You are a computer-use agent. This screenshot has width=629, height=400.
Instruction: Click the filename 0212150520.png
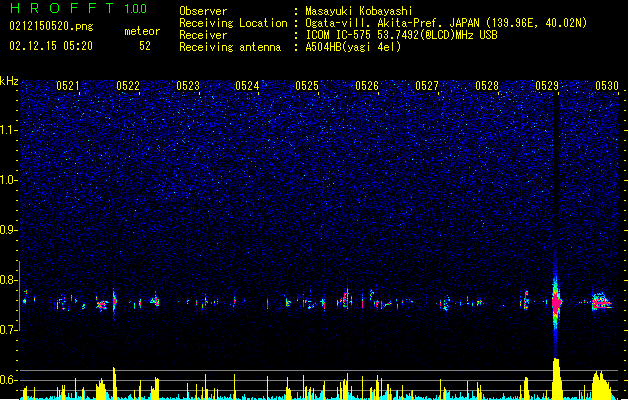click(51, 26)
